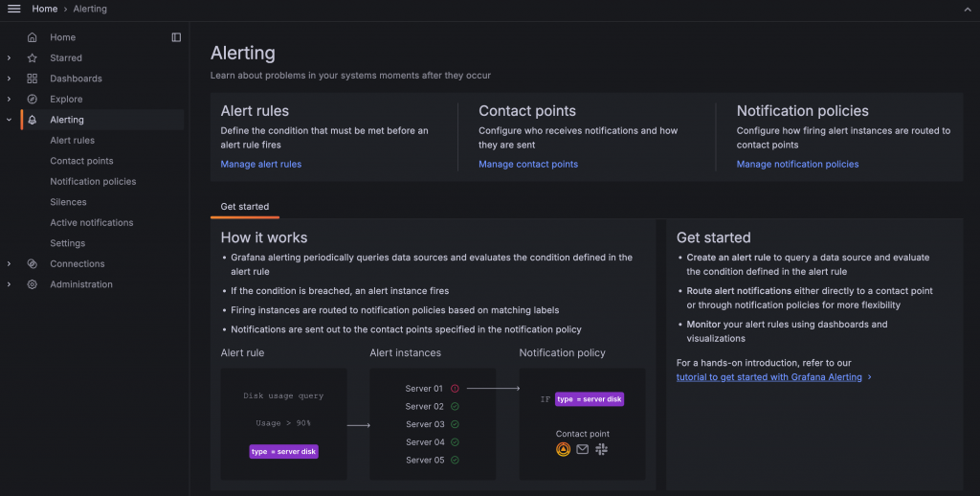
Task: Click the Administration gear icon
Action: coord(33,284)
